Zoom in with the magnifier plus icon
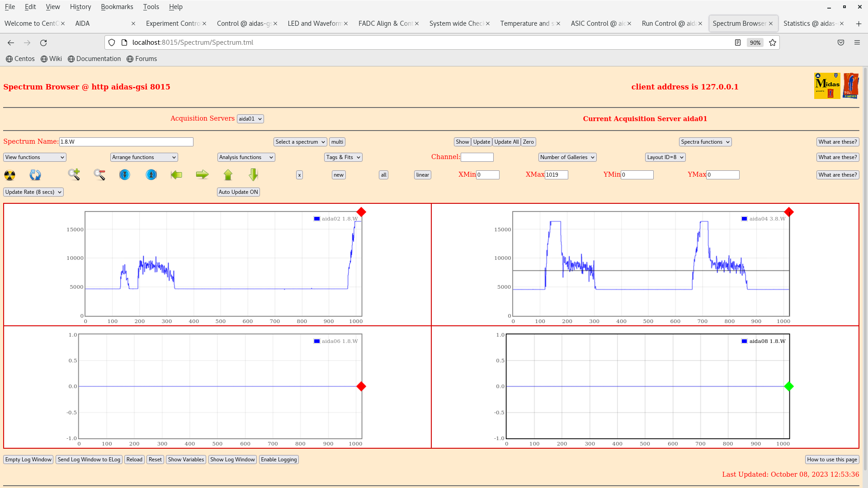 74,174
